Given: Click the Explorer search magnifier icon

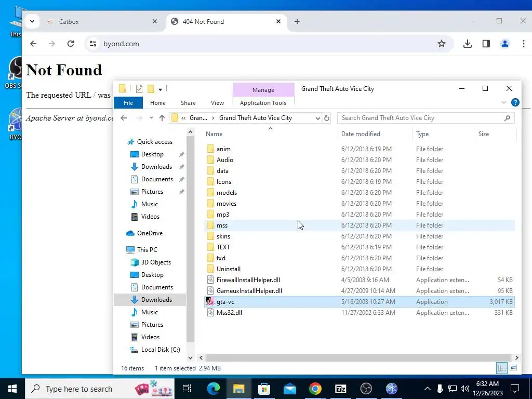Looking at the screenshot, I should 507,118.
